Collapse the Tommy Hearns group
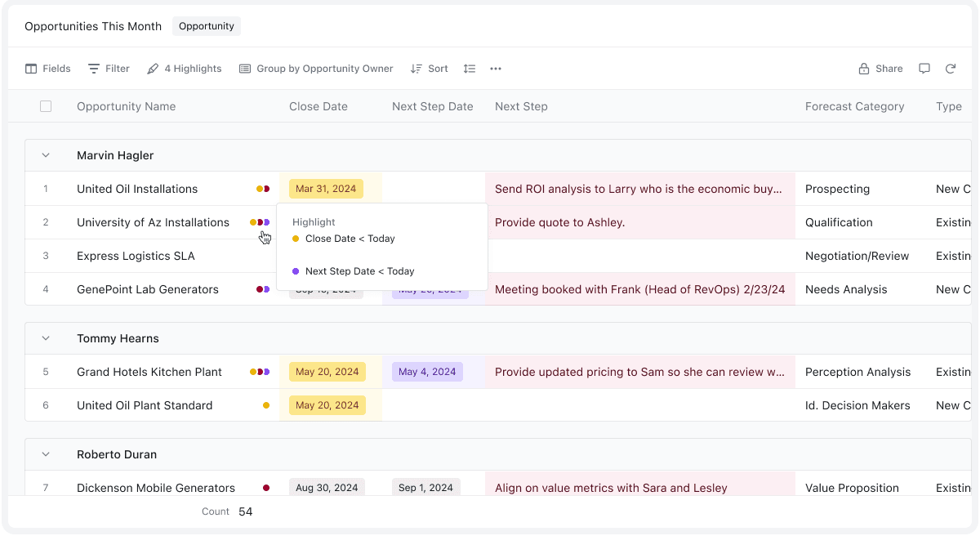 point(46,338)
